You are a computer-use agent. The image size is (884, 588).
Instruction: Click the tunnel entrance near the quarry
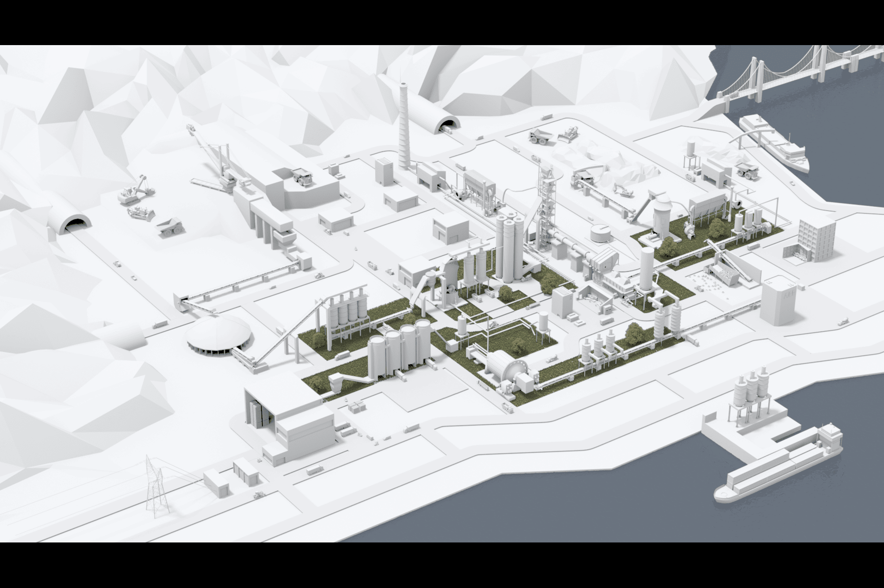(x=75, y=223)
